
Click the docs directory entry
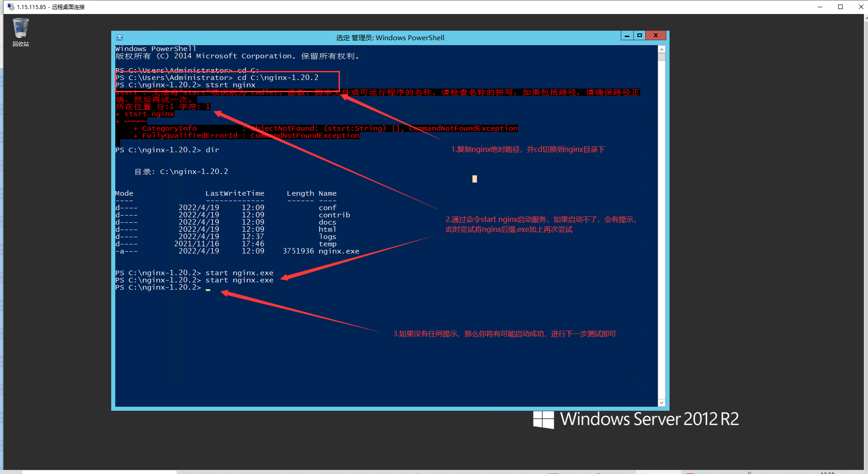point(327,222)
